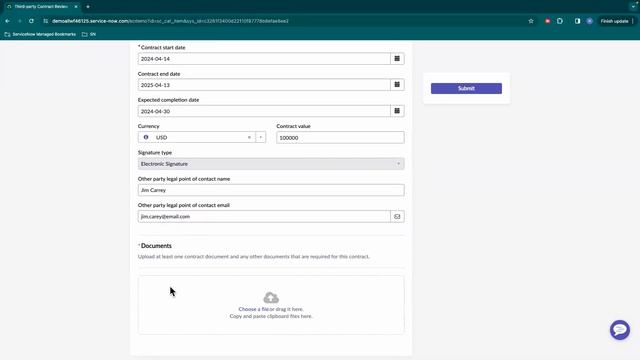Focus the Expected completion date field
Viewport: 640px width, 360px height.
pos(264,111)
